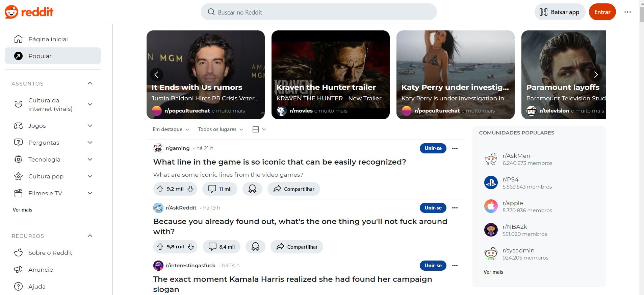Click the Entrar button

tap(602, 12)
